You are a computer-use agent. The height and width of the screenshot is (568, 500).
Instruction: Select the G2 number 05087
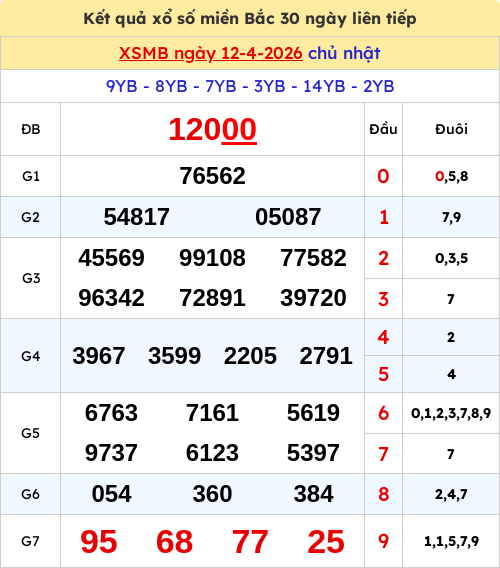click(x=288, y=217)
